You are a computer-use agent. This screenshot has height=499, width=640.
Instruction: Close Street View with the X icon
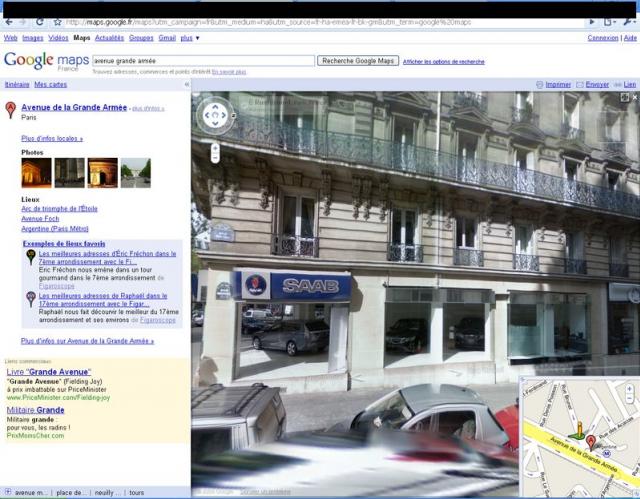(x=635, y=97)
